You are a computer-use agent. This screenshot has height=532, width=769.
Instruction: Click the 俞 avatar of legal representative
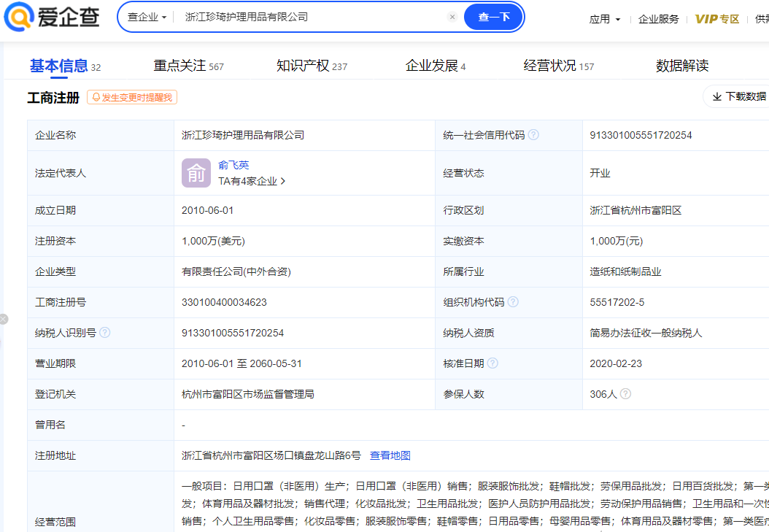click(196, 173)
